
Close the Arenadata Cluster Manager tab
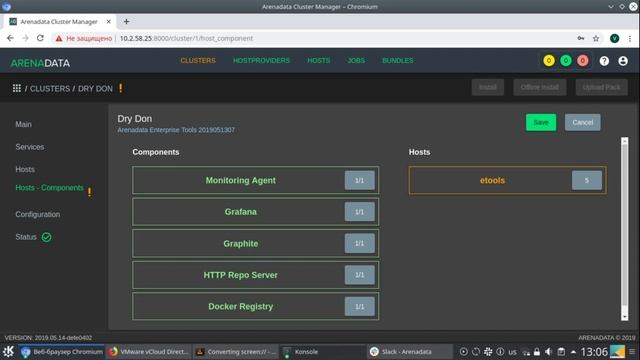(x=109, y=21)
